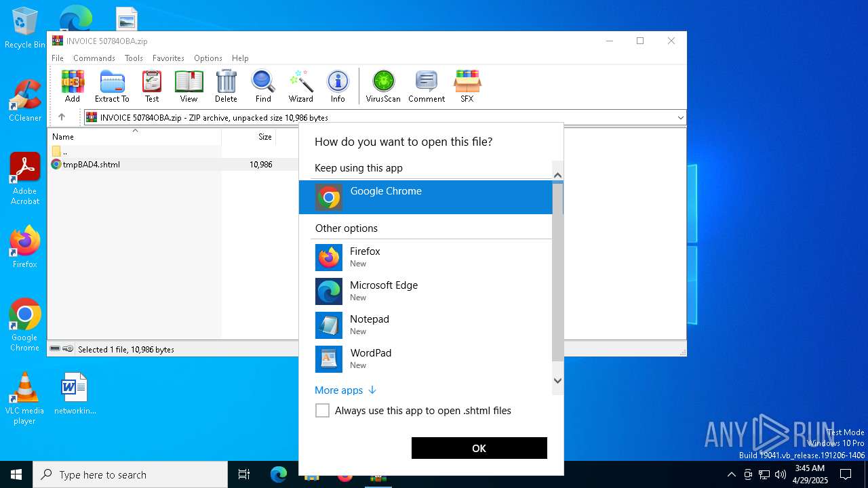Viewport: 868px width, 488px height.
Task: Open Google Chrome desktop shortcut
Action: pos(24,325)
